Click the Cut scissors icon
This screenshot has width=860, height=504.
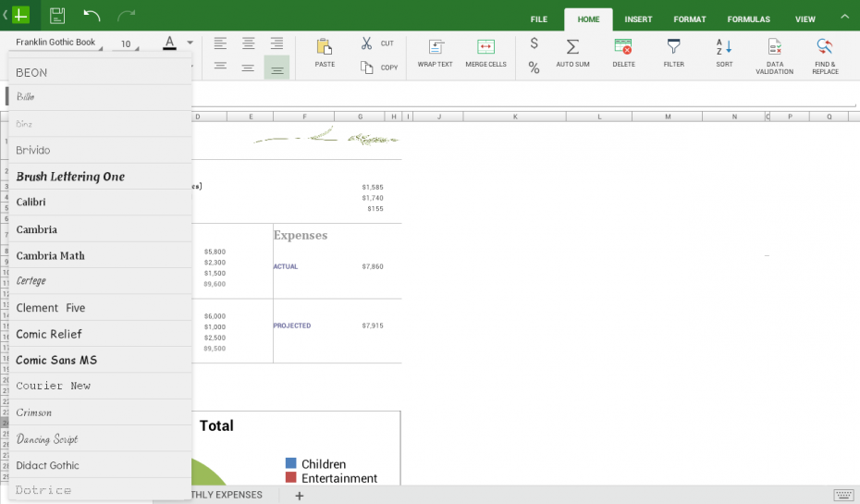click(x=366, y=43)
